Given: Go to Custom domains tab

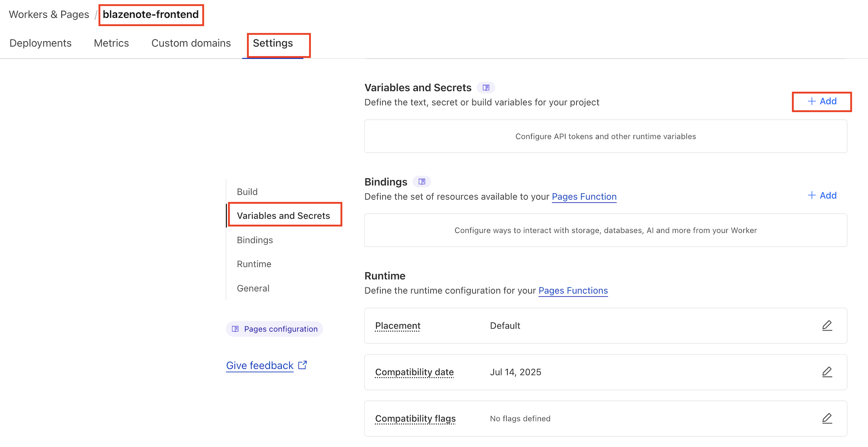Looking at the screenshot, I should pyautogui.click(x=191, y=43).
